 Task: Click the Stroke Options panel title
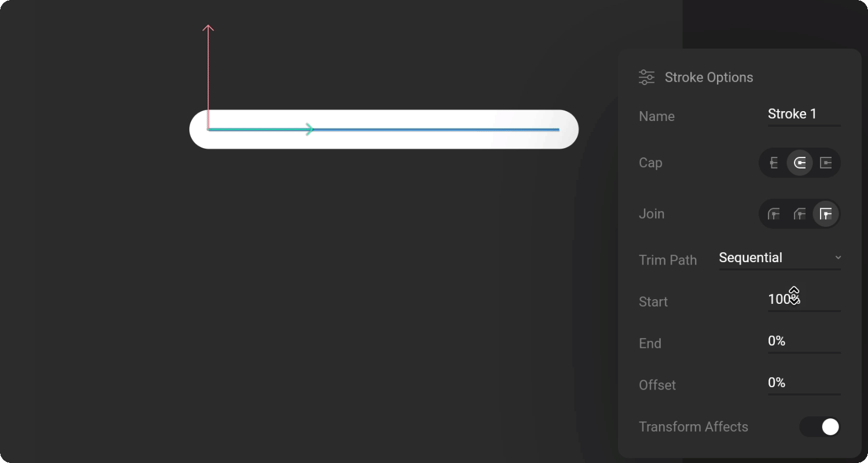pyautogui.click(x=709, y=78)
